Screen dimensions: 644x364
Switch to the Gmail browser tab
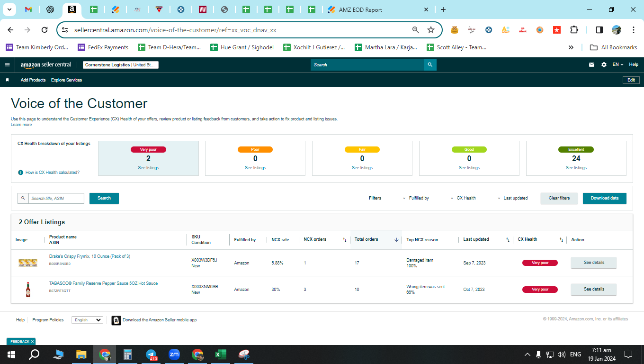[x=28, y=9]
